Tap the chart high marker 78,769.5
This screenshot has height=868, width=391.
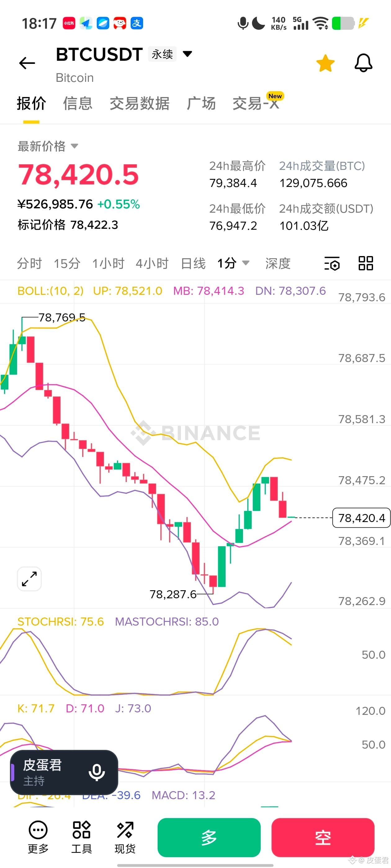62,317
